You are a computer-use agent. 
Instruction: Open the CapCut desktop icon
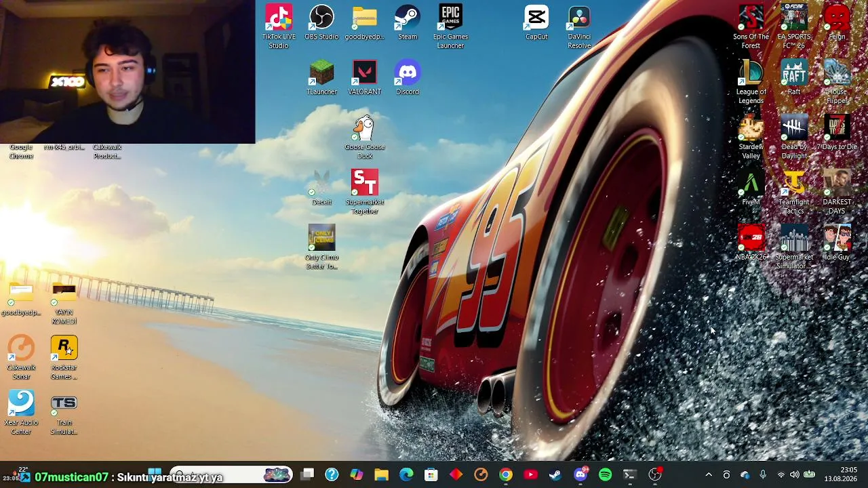[x=536, y=22]
